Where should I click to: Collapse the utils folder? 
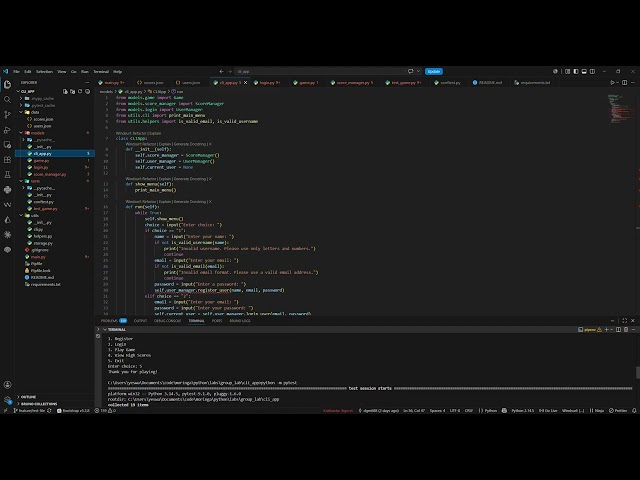tap(55, 216)
